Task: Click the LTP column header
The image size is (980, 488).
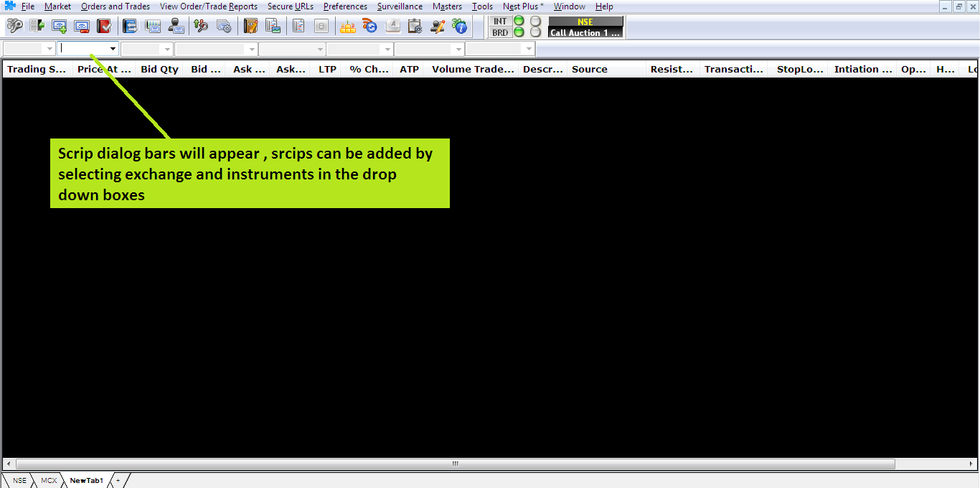Action: (327, 70)
